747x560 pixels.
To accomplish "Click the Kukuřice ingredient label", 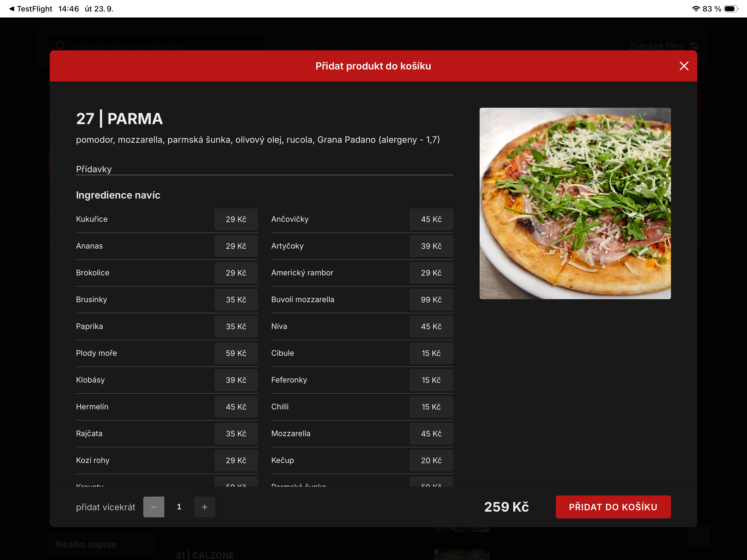I will 92,219.
